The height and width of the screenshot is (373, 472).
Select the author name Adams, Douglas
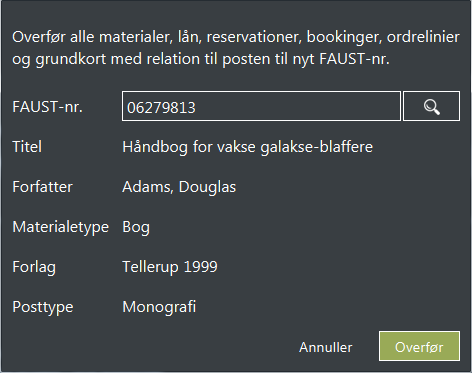coord(179,187)
